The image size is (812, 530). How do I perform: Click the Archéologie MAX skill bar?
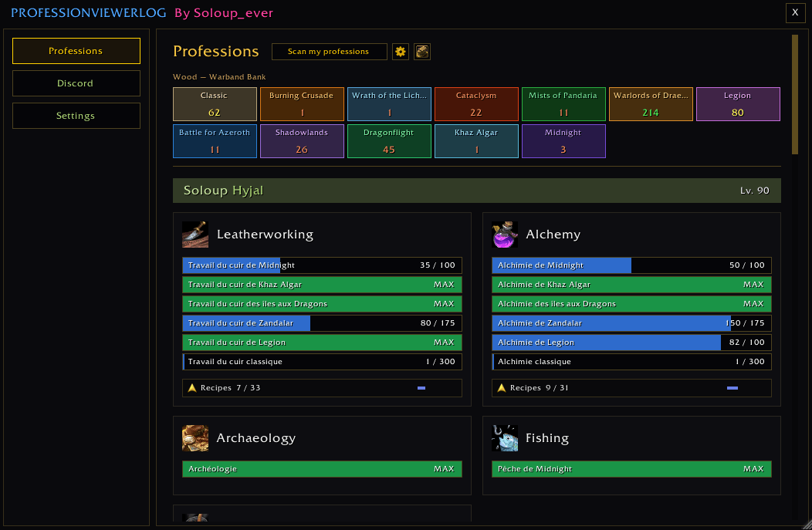[x=322, y=469]
